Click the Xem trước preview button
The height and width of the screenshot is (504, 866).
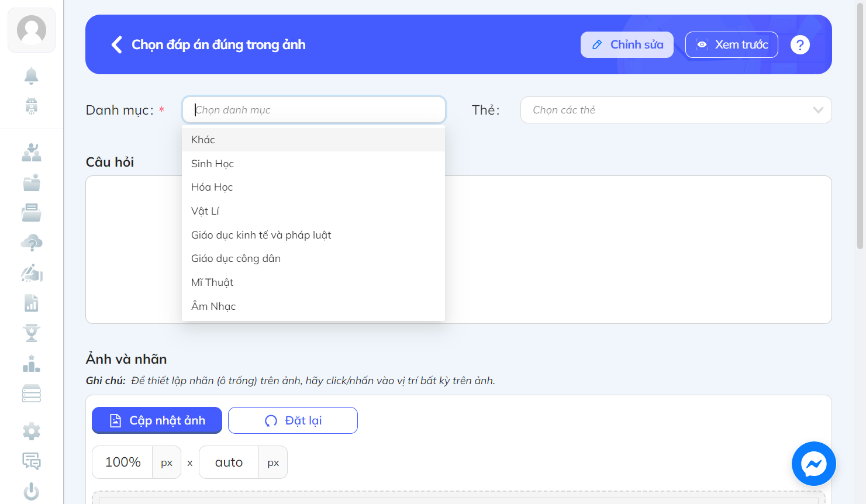click(x=732, y=44)
